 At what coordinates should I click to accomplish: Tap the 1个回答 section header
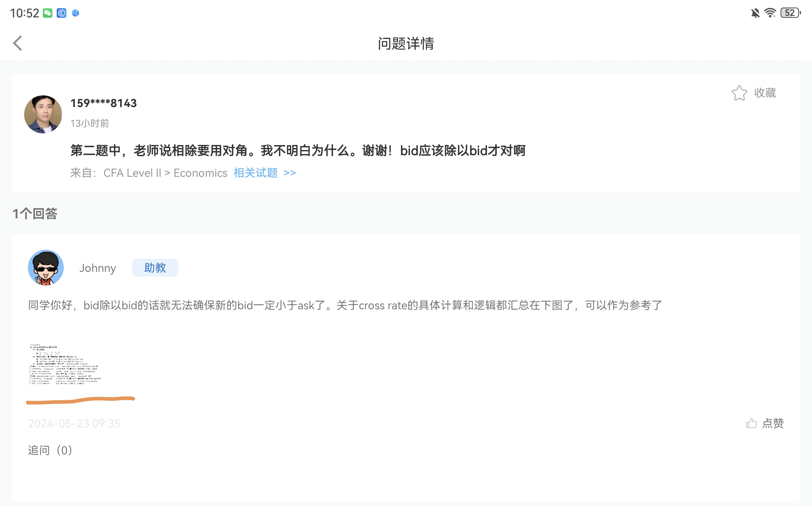click(x=35, y=214)
